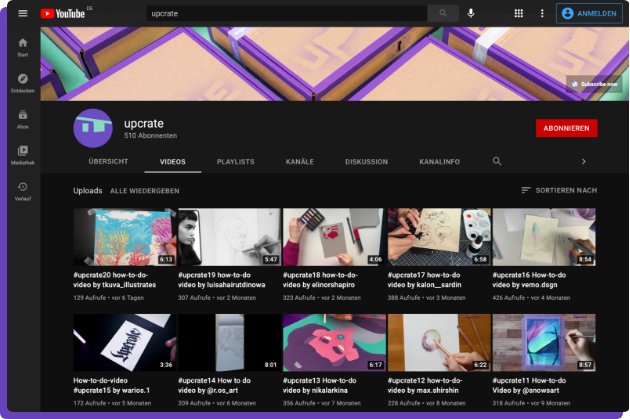Search within the channel magnifier icon

pos(497,161)
